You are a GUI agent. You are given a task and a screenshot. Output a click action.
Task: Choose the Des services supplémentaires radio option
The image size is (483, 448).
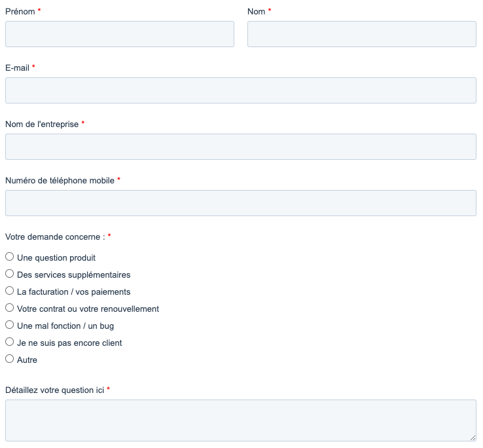click(10, 274)
